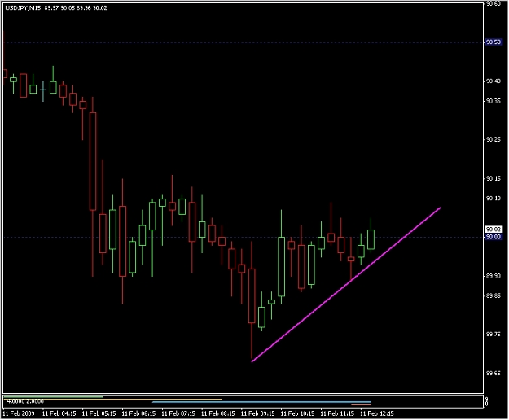Click the highlighted 90.00 price level label

click(x=493, y=237)
